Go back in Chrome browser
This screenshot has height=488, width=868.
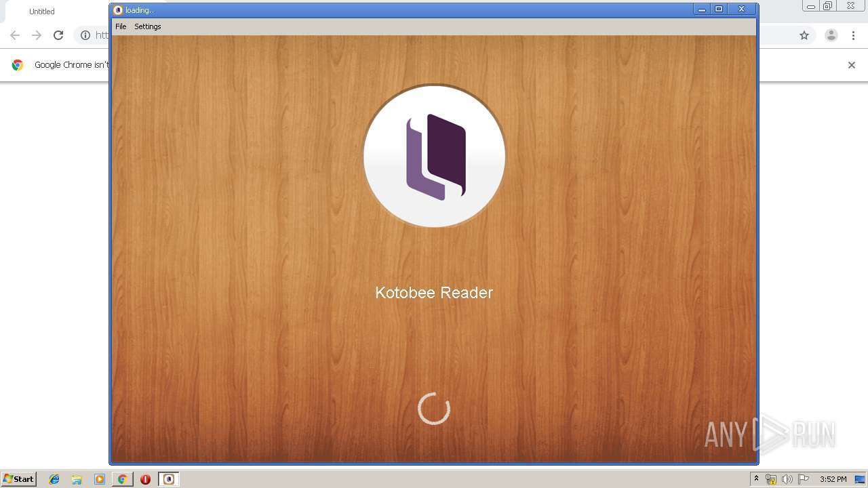[15, 35]
